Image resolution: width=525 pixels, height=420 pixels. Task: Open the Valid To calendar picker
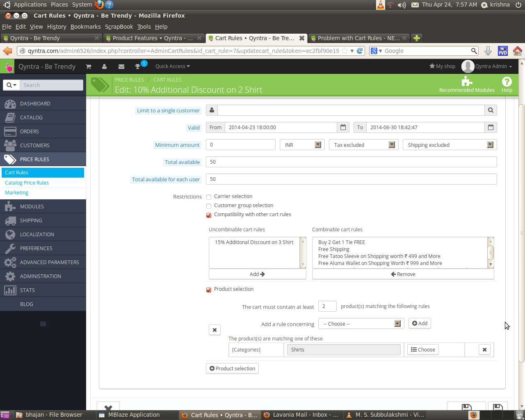click(x=491, y=128)
